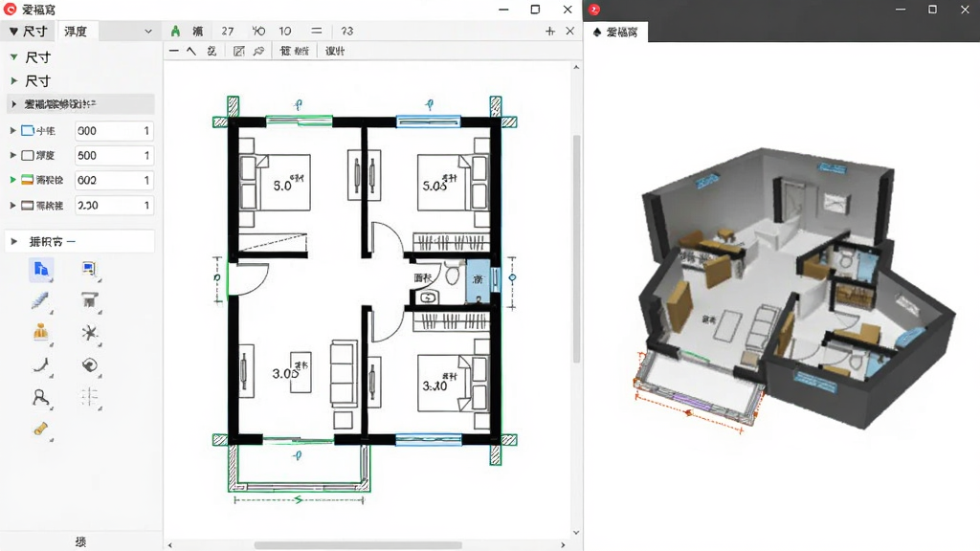The image size is (980, 551).
Task: Click the square edit icon in secondary toolbar
Action: (238, 51)
